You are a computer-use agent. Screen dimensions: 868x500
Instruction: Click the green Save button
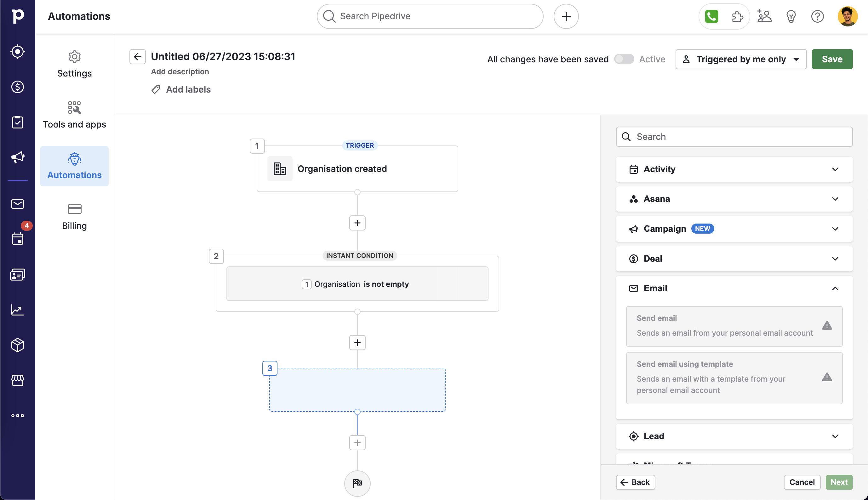[831, 59]
